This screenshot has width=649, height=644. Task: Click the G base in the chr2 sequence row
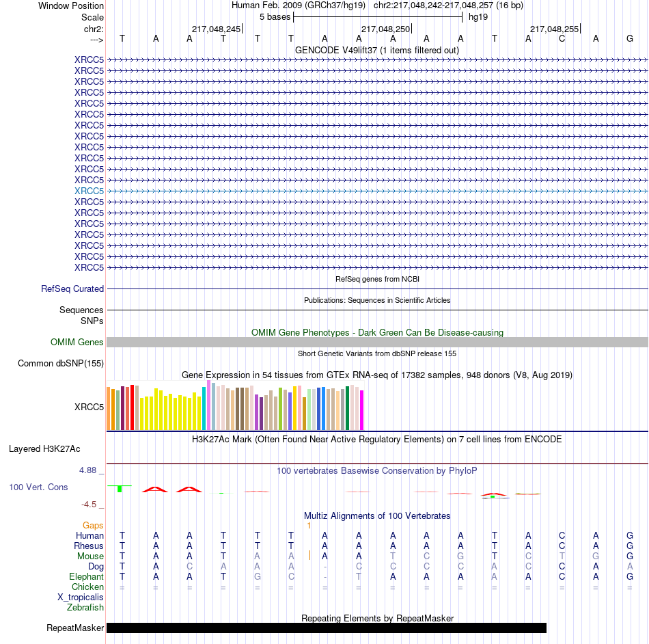630,38
